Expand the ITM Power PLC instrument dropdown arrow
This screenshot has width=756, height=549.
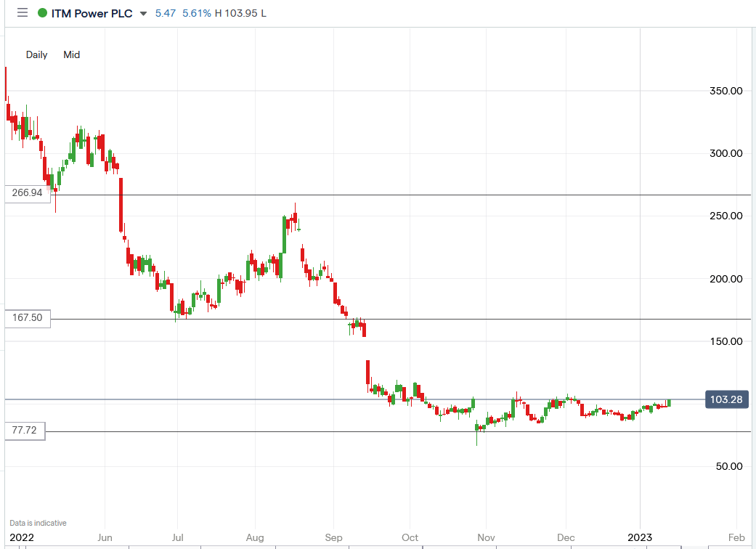coord(143,14)
